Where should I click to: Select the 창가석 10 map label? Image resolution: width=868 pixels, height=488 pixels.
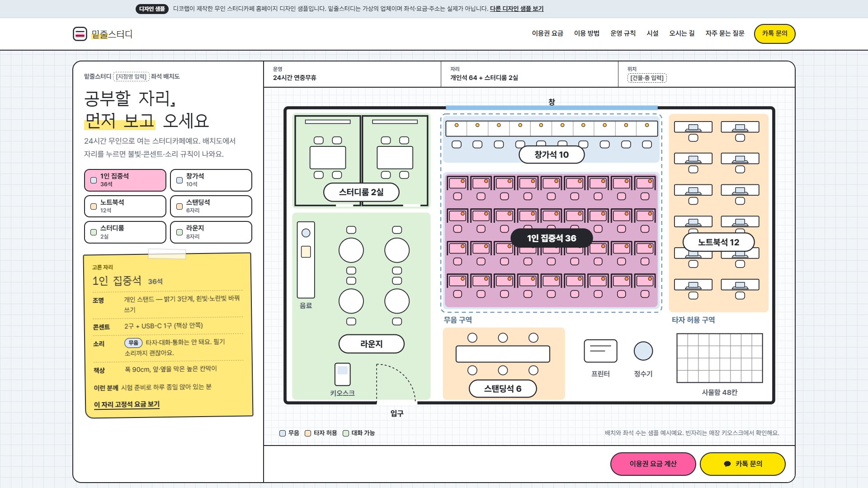pyautogui.click(x=552, y=155)
